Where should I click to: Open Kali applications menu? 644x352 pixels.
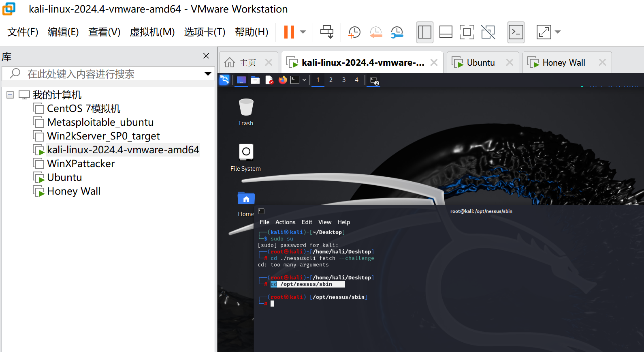pos(224,80)
